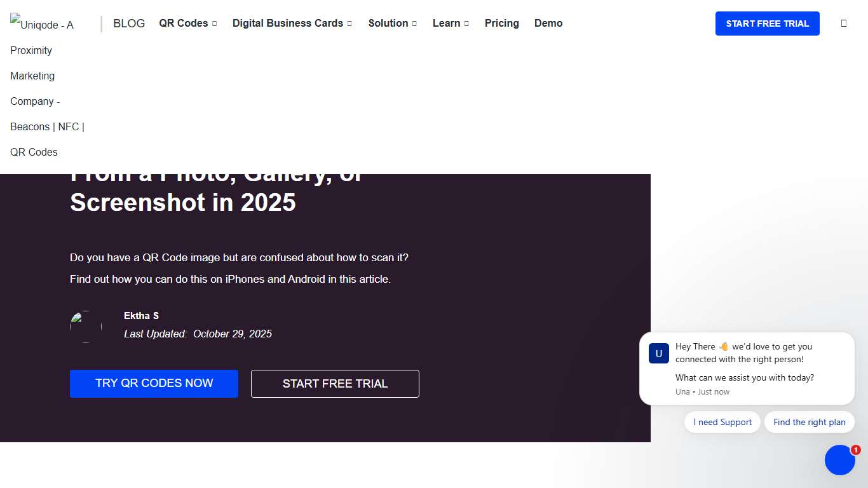Select Pricing from the navigation menu
This screenshot has width=868, height=488.
pyautogui.click(x=502, y=23)
